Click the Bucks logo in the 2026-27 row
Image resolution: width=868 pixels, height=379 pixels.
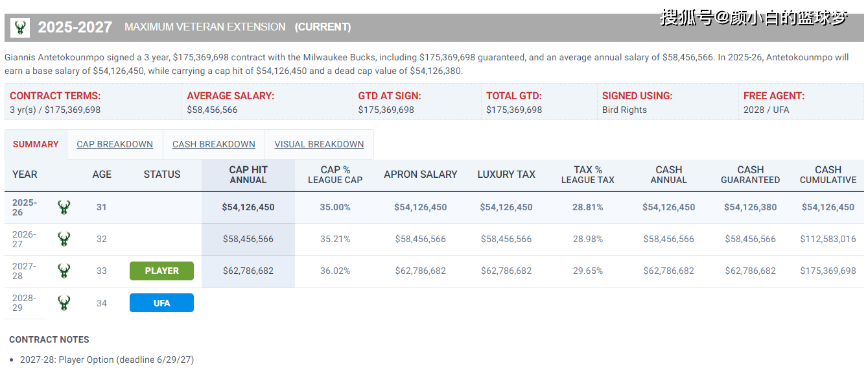click(64, 239)
